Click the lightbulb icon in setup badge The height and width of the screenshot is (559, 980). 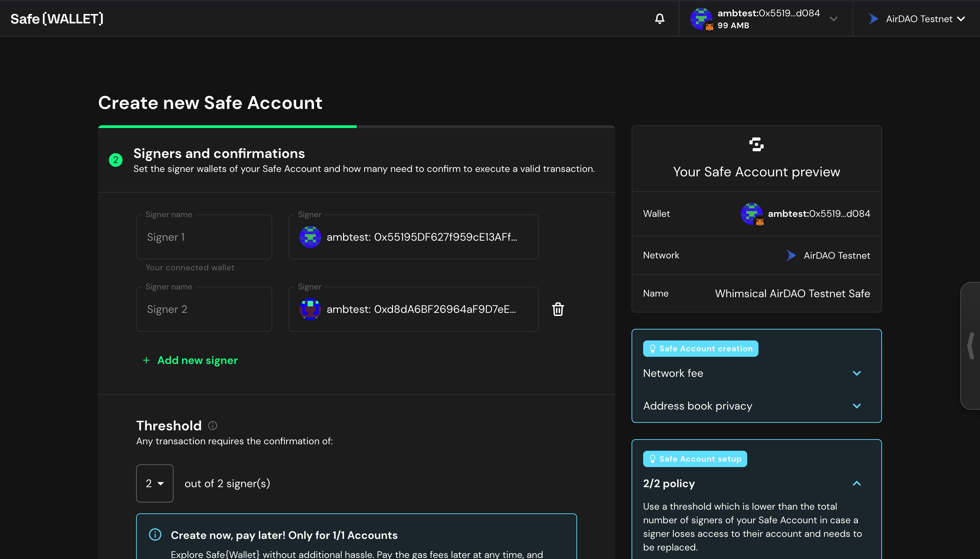coord(652,459)
